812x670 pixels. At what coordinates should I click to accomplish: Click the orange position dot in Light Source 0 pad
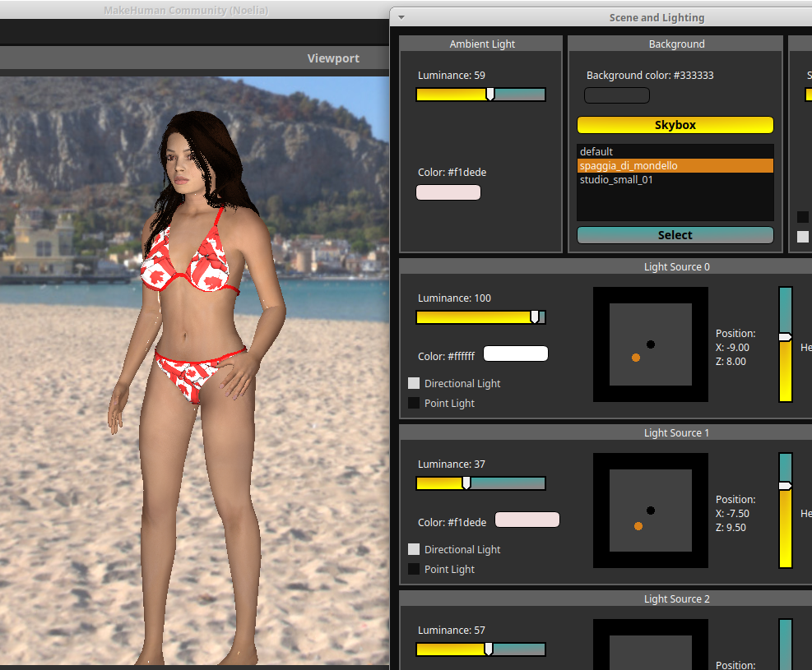(636, 358)
